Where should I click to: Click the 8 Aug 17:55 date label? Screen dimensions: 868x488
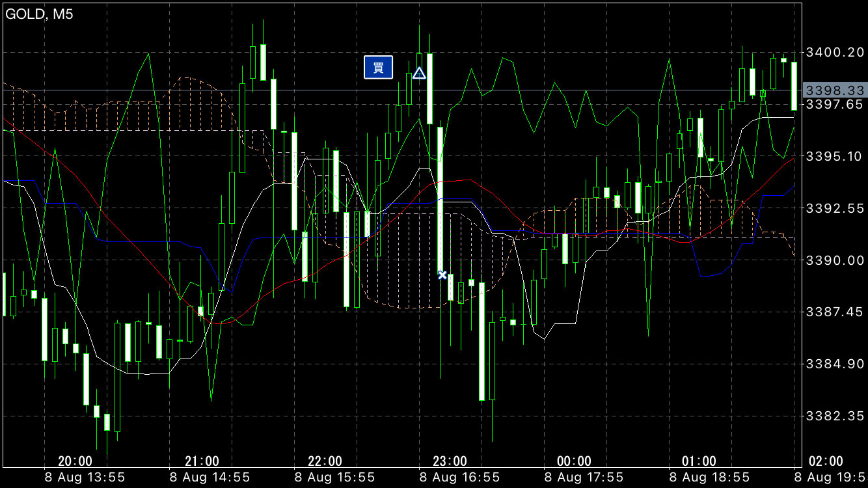[584, 478]
